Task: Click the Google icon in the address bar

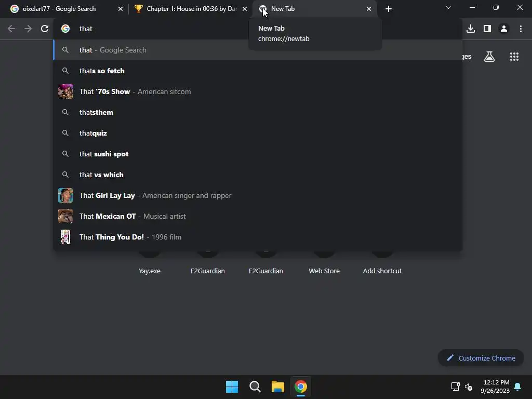Action: [65, 29]
